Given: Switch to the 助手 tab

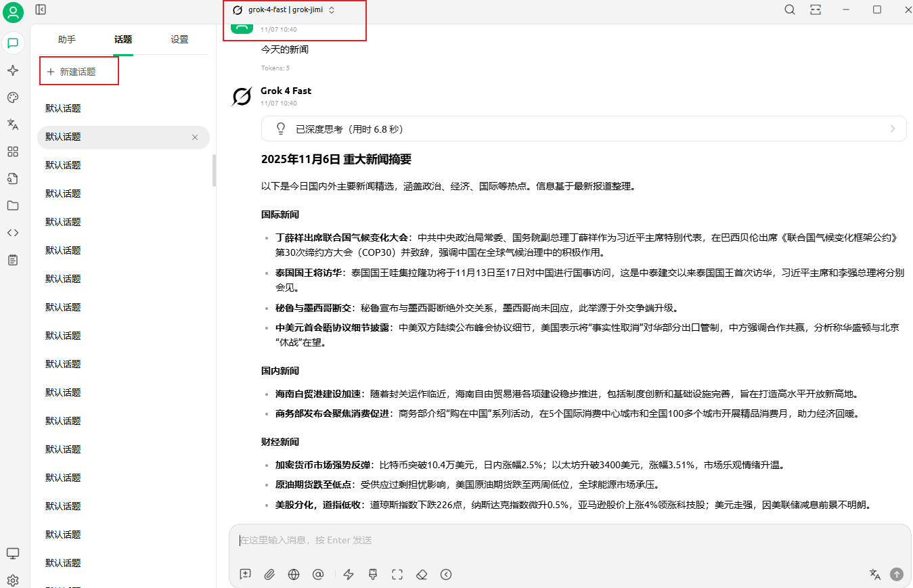Looking at the screenshot, I should [x=67, y=40].
